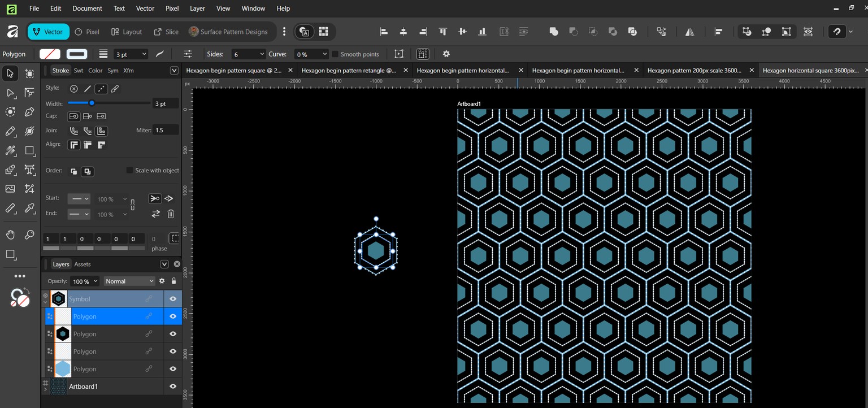Open the layer Opacity percentage dropdown
This screenshot has width=868, height=408.
[x=95, y=281]
